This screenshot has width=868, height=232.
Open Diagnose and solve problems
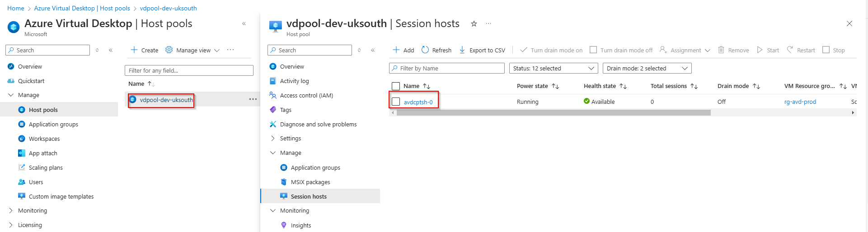click(318, 124)
